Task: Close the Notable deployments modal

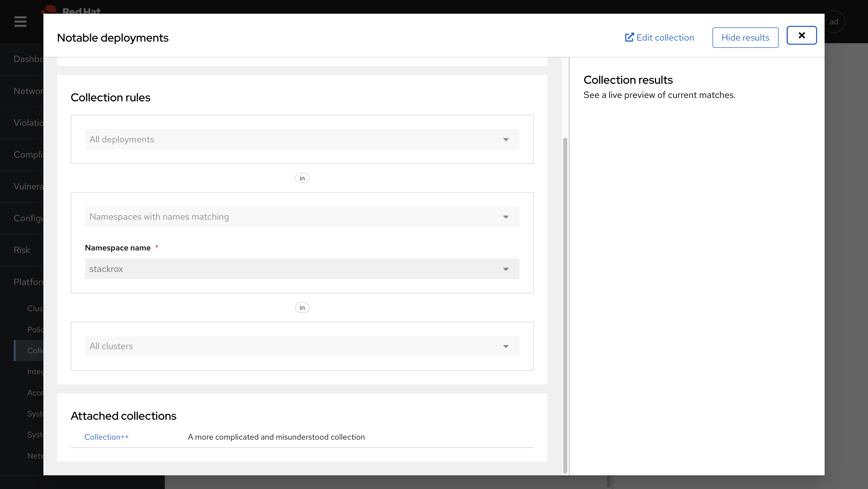Action: click(x=801, y=35)
